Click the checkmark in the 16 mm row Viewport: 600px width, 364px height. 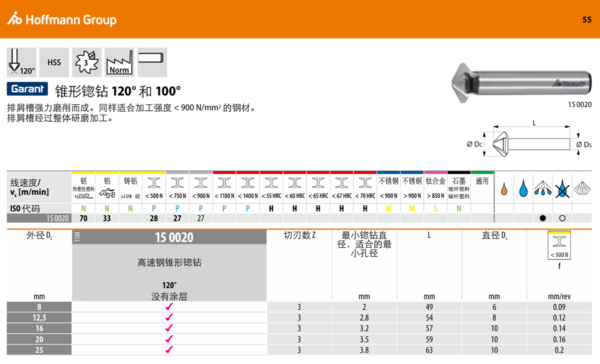[169, 328]
